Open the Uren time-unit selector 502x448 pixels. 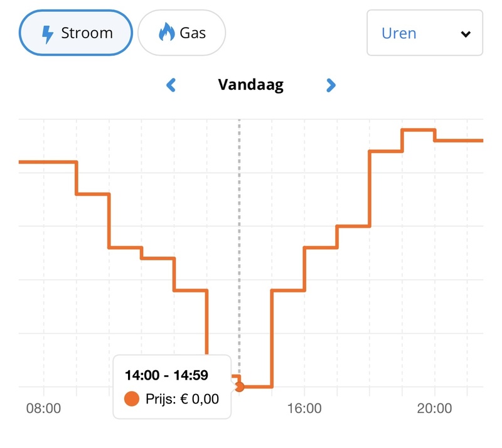click(x=424, y=33)
